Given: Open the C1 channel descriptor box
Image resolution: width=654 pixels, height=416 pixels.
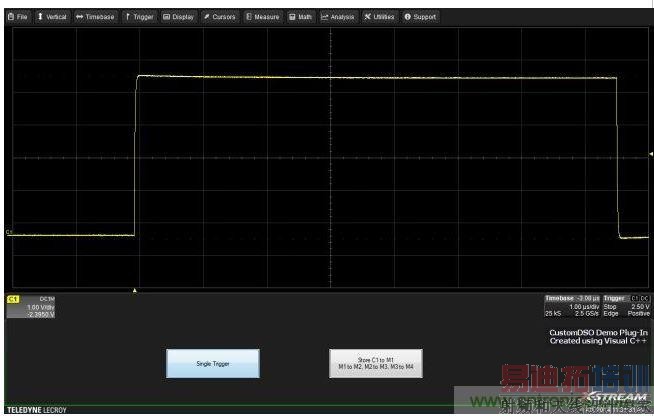Looking at the screenshot, I should point(31,307).
